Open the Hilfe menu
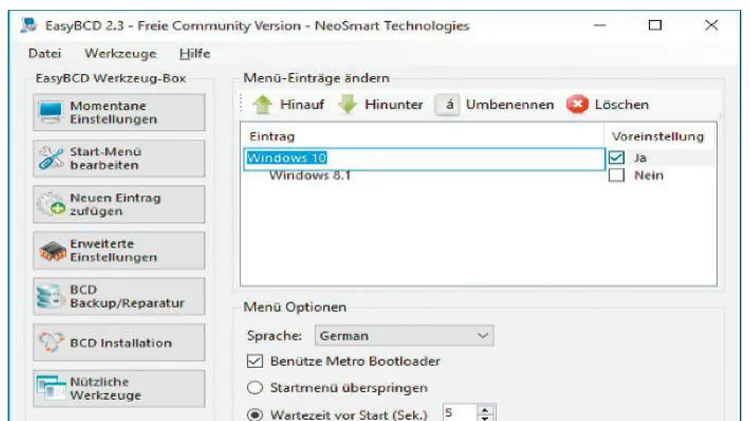The width and height of the screenshot is (750, 421). (x=195, y=53)
